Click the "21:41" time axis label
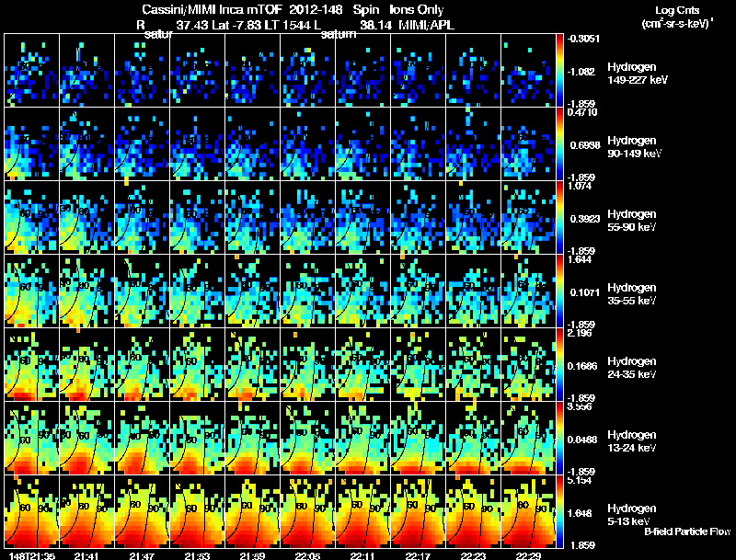This screenshot has width=736, height=560. [x=86, y=555]
